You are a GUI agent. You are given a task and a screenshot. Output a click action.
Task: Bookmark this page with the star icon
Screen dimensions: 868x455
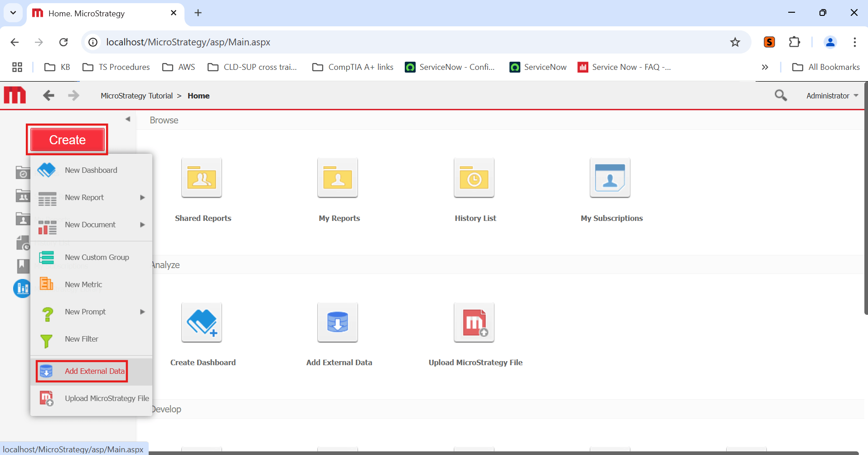point(735,42)
